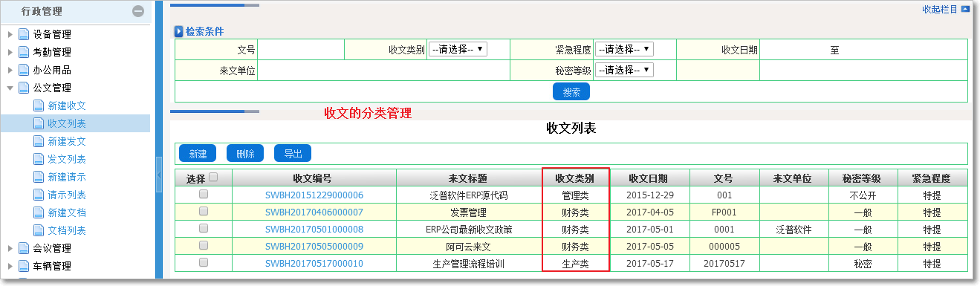
Task: Check the row SWBH20170501000008 checkbox
Action: point(204,227)
